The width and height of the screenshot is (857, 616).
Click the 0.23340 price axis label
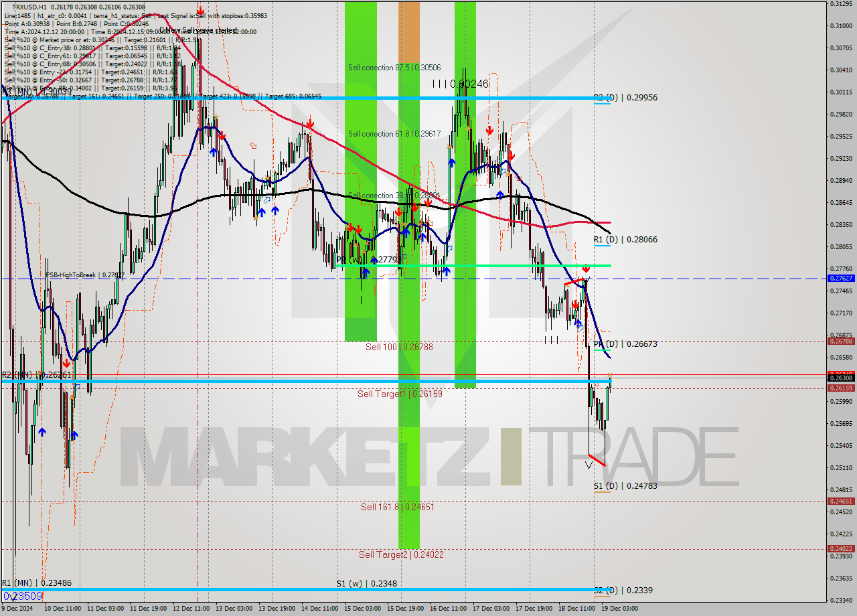tap(841, 600)
